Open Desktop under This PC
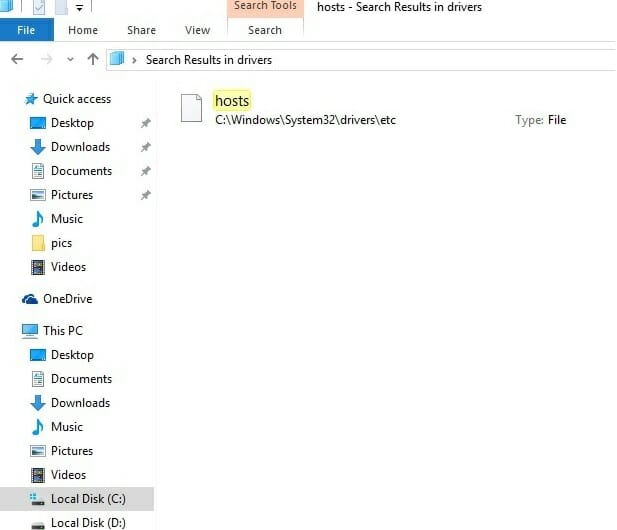Viewport: 617px width, 530px height. pos(72,355)
